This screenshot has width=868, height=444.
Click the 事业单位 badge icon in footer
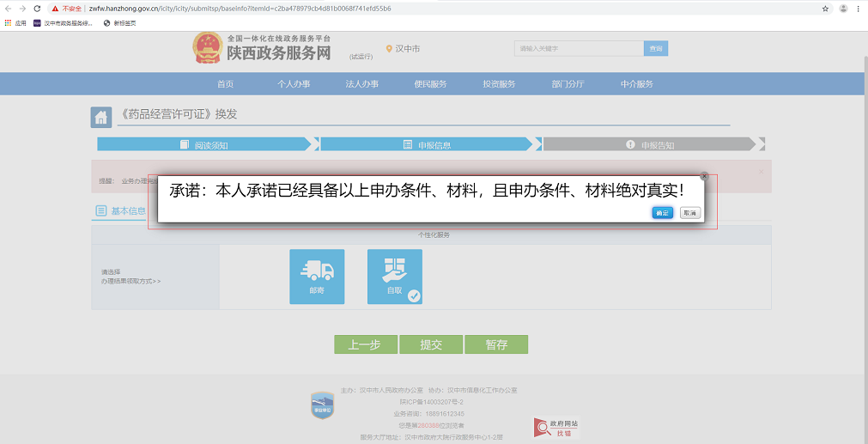(x=322, y=404)
